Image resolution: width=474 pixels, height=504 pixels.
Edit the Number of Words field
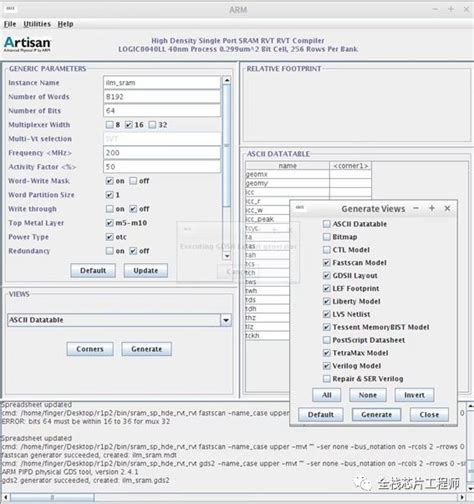click(162, 97)
